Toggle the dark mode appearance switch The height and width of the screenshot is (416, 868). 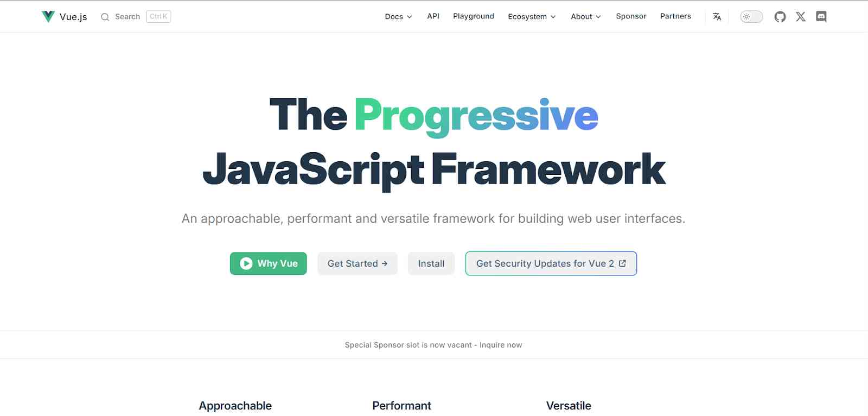[x=751, y=17]
